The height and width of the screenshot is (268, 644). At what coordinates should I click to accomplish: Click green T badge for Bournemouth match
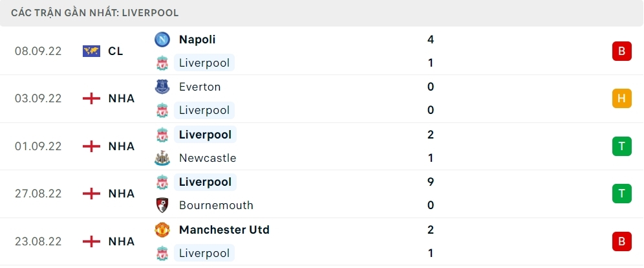tap(621, 194)
